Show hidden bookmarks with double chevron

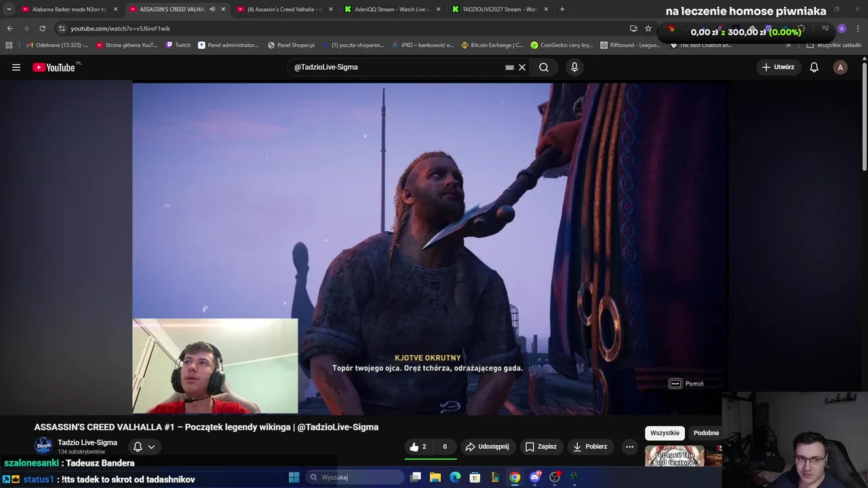pos(788,45)
